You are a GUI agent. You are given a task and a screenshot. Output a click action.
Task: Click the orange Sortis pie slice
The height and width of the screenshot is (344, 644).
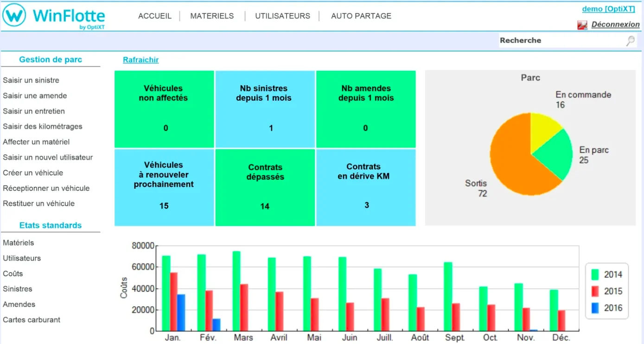[x=512, y=160]
